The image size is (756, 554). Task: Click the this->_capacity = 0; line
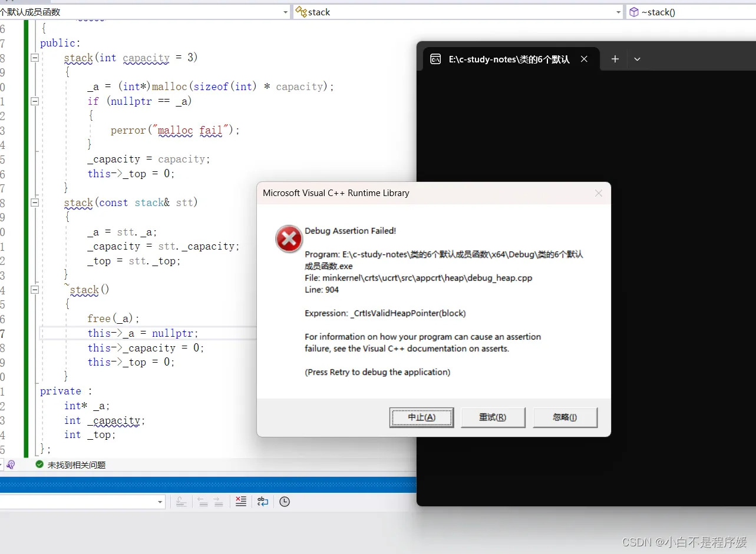(x=146, y=348)
